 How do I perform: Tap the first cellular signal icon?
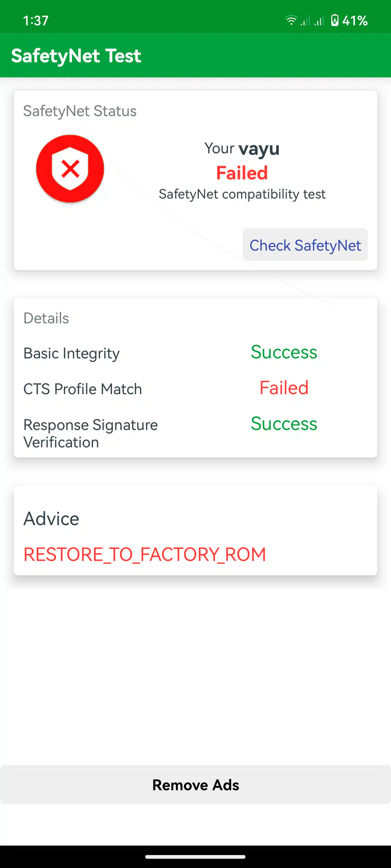click(305, 21)
